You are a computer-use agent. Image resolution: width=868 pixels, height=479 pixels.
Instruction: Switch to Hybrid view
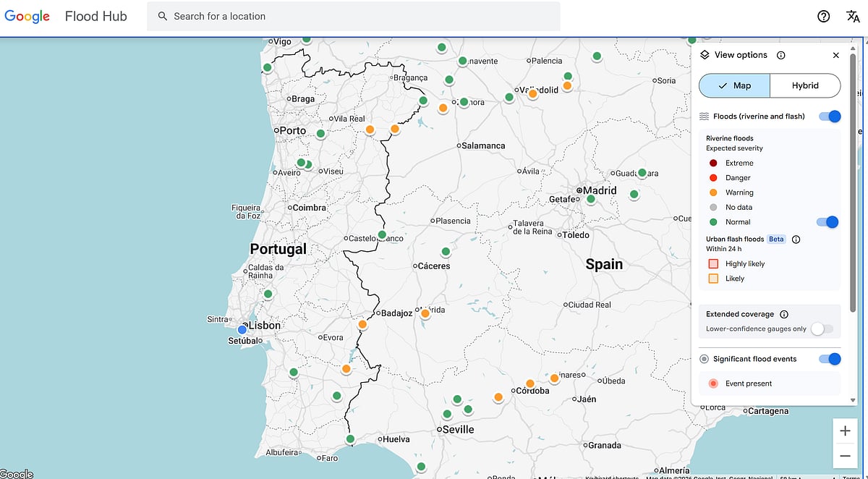coord(805,85)
